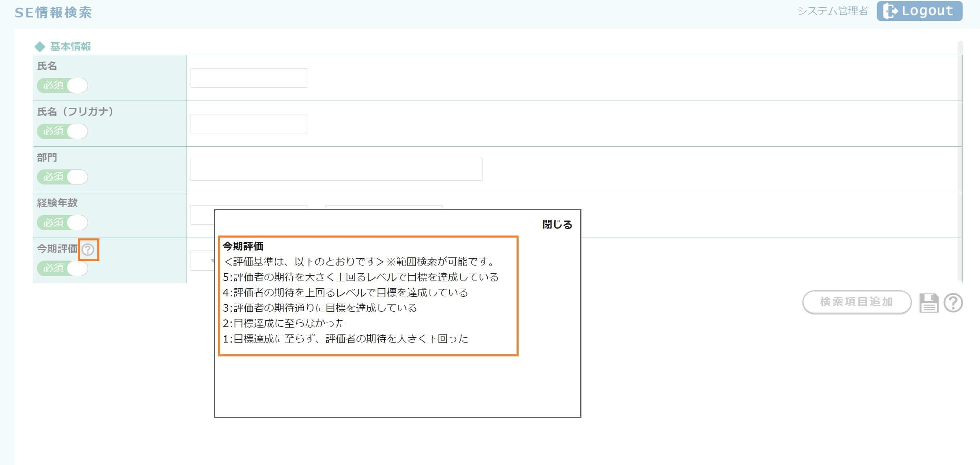Toggle 必須 switch for 経験年数
The height and width of the screenshot is (465, 980).
(x=62, y=223)
